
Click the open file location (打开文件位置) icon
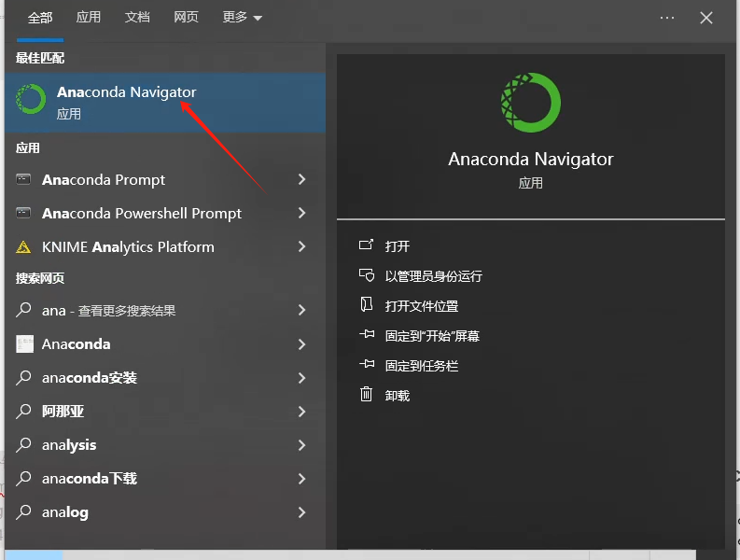366,305
